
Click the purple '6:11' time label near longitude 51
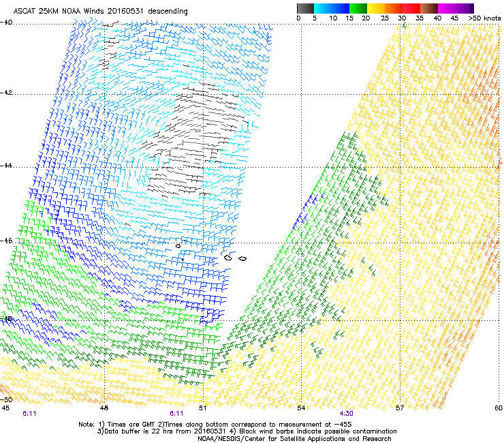pos(176,414)
